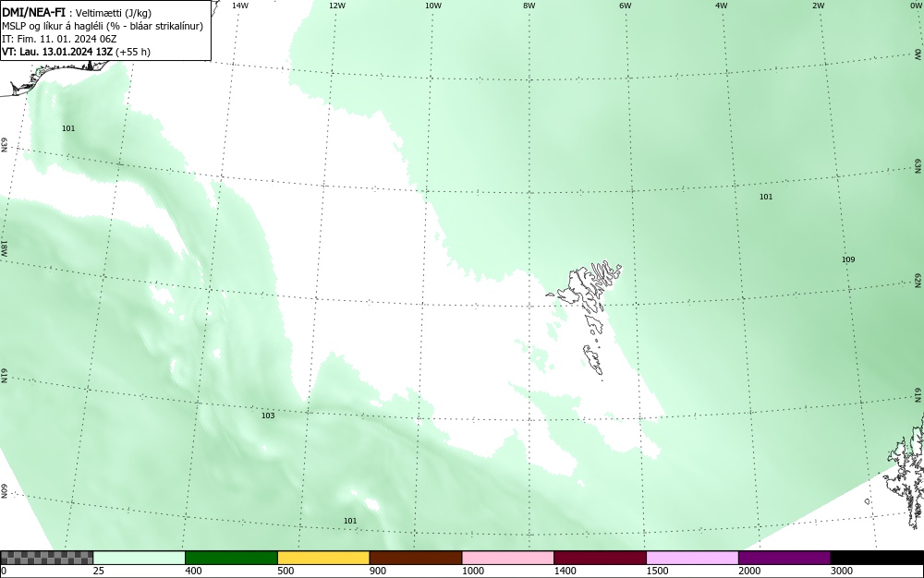This screenshot has width=924, height=578.
Task: Click the "DMI/NEA-FI" title text
Action: [33, 12]
